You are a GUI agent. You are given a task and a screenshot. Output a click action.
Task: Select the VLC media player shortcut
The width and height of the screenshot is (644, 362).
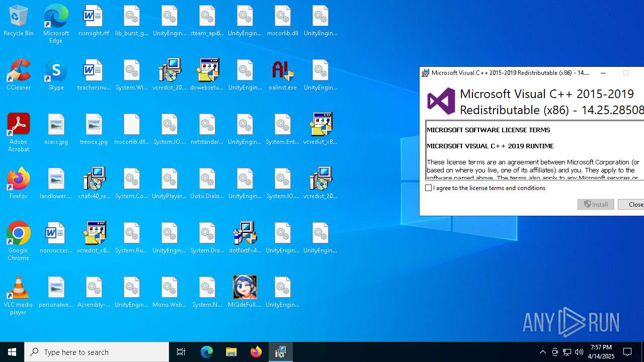click(19, 296)
